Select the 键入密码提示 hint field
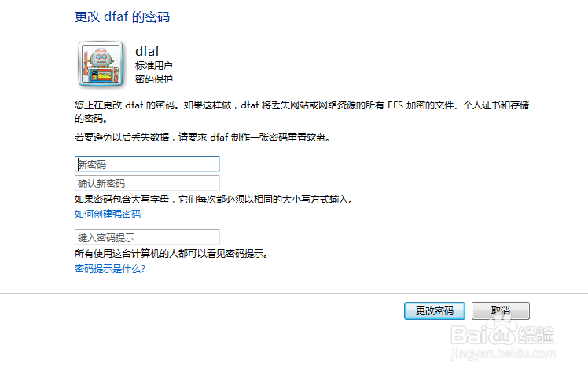Screen dimensions: 588x374 coord(147,237)
